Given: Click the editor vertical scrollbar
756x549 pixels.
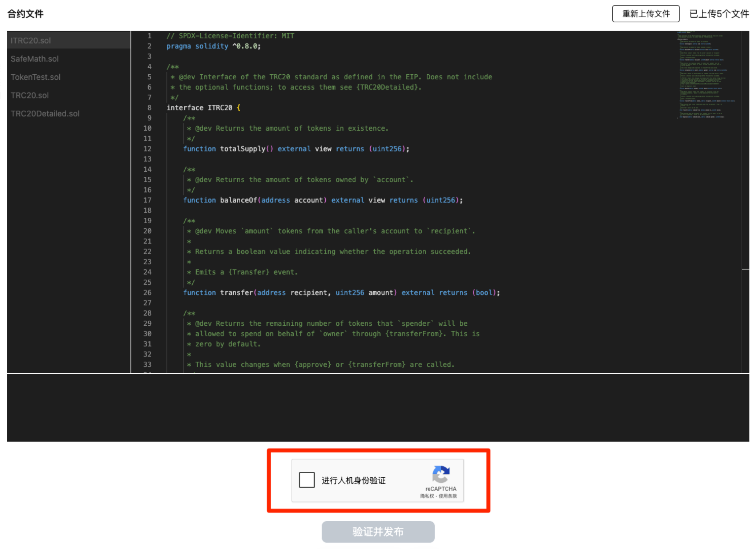Looking at the screenshot, I should click(x=745, y=202).
